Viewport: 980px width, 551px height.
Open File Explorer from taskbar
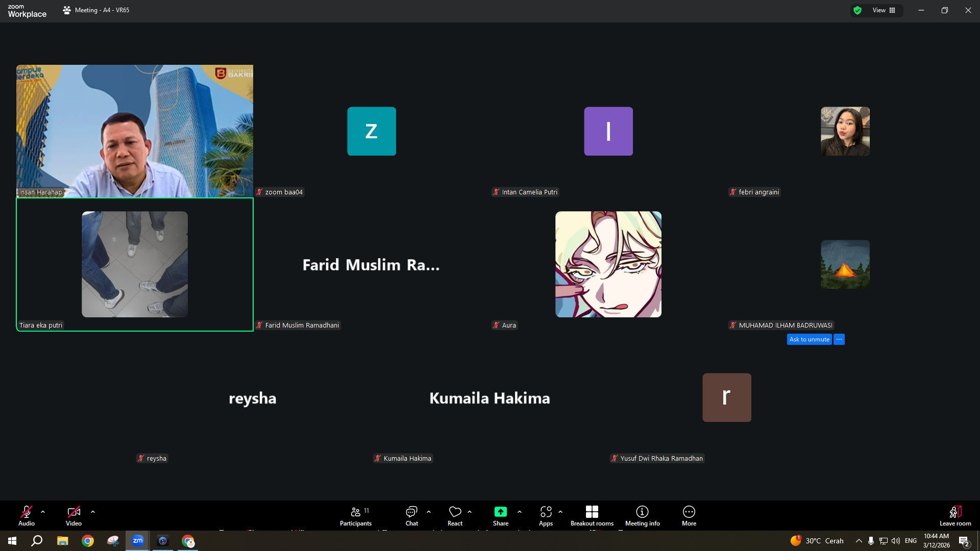point(62,541)
